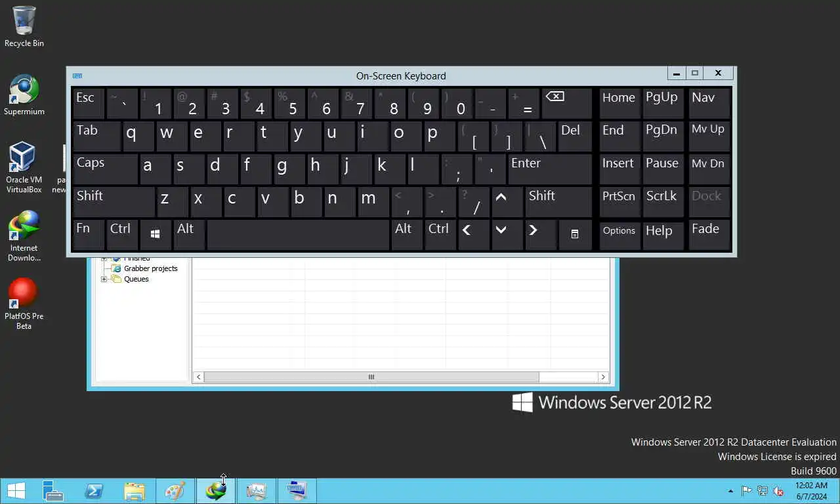Click the Nav key on keyboard
The height and width of the screenshot is (504, 840).
(x=709, y=104)
